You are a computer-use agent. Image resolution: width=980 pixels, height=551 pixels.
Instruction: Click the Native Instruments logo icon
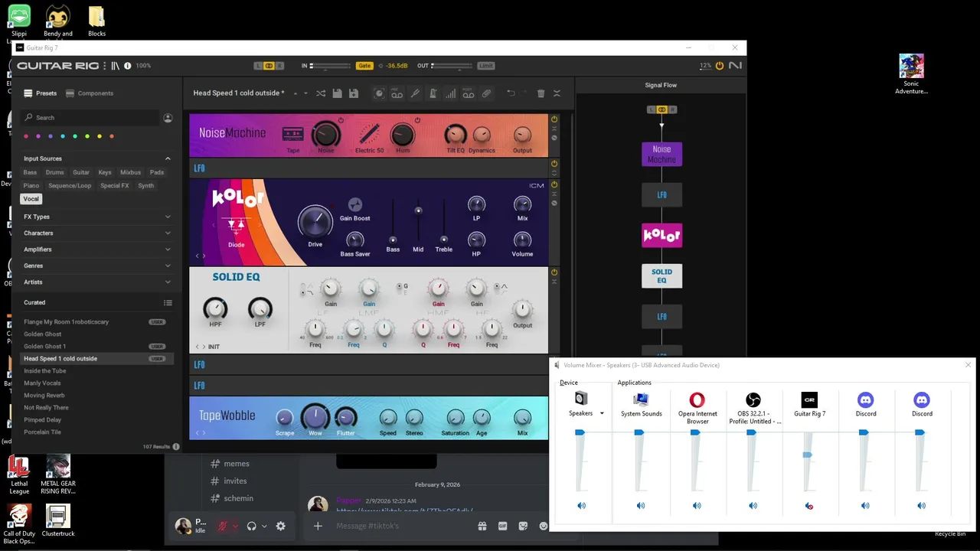pyautogui.click(x=735, y=66)
